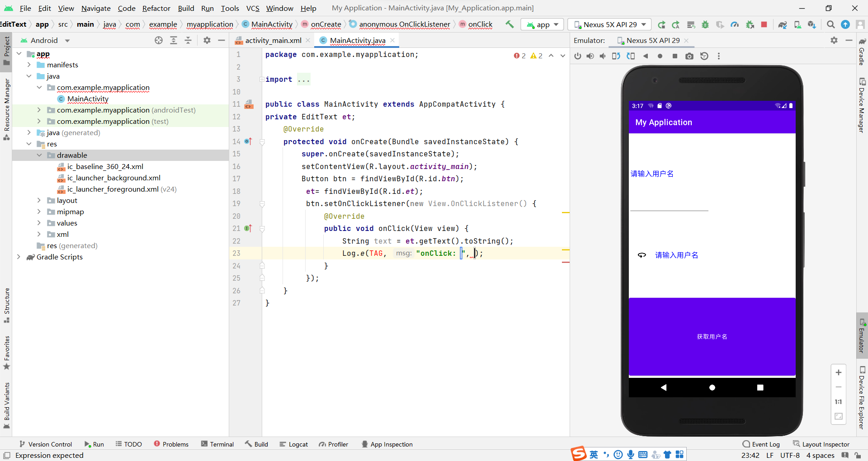This screenshot has width=868, height=461.
Task: Switch input method language in the taskbar
Action: (594, 454)
